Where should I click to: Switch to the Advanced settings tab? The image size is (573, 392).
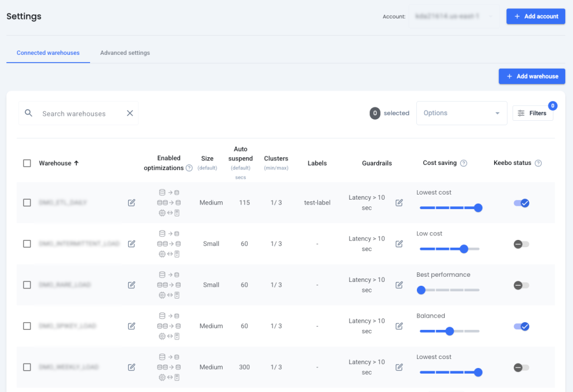coord(124,53)
